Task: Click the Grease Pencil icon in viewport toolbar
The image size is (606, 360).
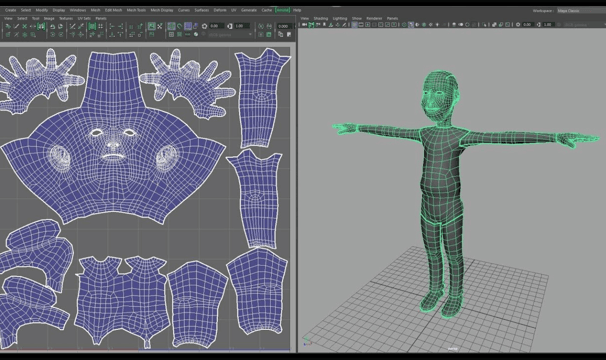Action: coord(344,24)
